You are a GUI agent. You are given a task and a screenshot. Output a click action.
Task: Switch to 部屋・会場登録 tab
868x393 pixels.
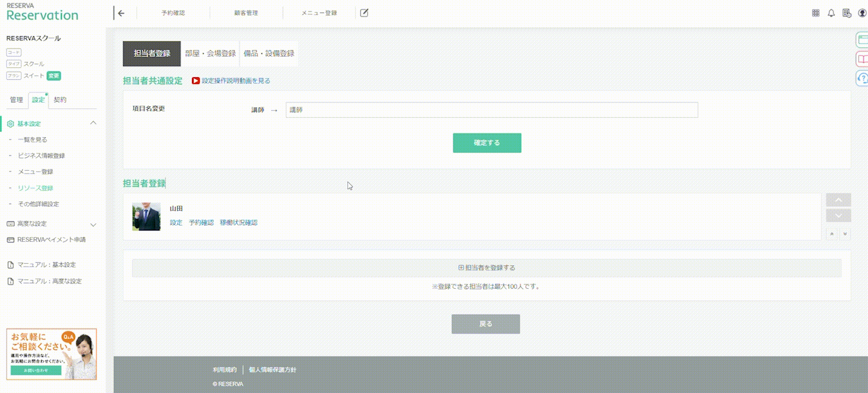(x=210, y=54)
